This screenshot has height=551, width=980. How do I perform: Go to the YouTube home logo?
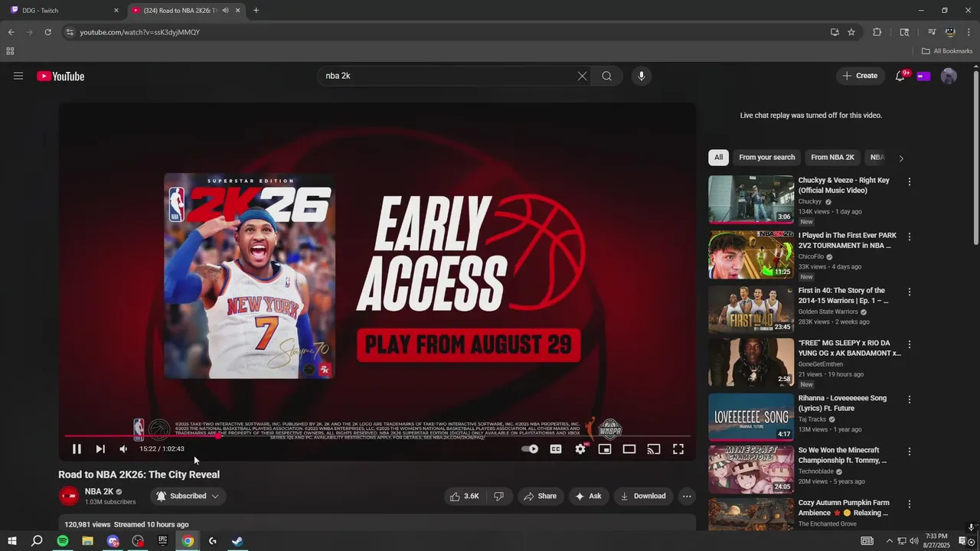coord(60,76)
